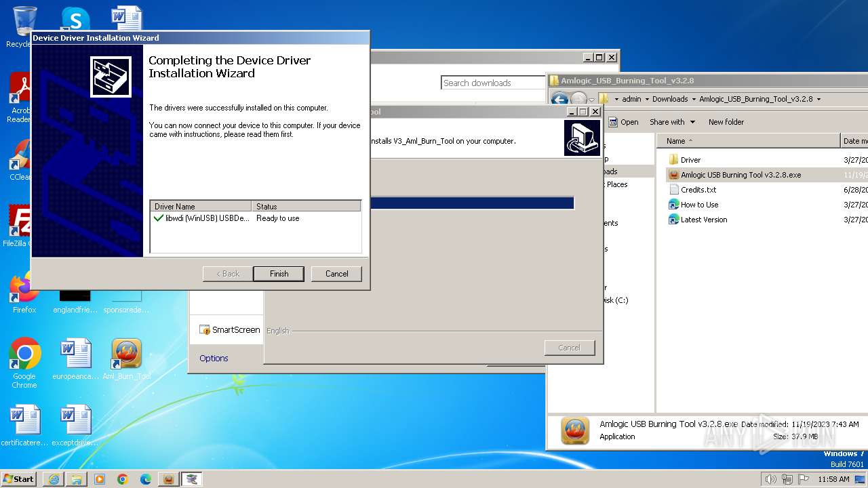Select the libwdi (WinUSB) driver row
This screenshot has height=488, width=868.
[256, 218]
